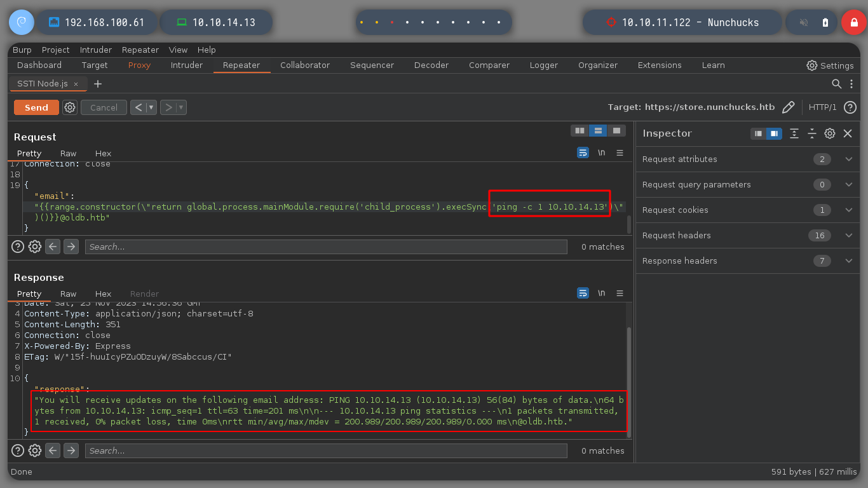The height and width of the screenshot is (488, 868).
Task: Select Hex view in Request
Action: point(103,153)
